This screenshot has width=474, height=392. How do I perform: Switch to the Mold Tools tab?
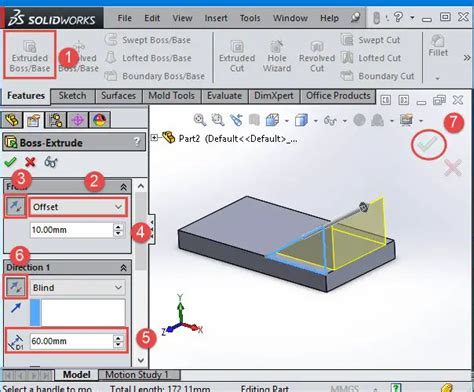[x=171, y=96]
